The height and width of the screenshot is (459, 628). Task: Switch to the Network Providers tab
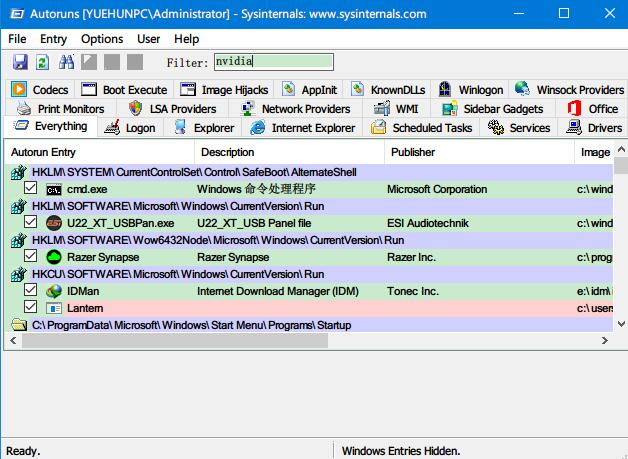click(x=296, y=109)
